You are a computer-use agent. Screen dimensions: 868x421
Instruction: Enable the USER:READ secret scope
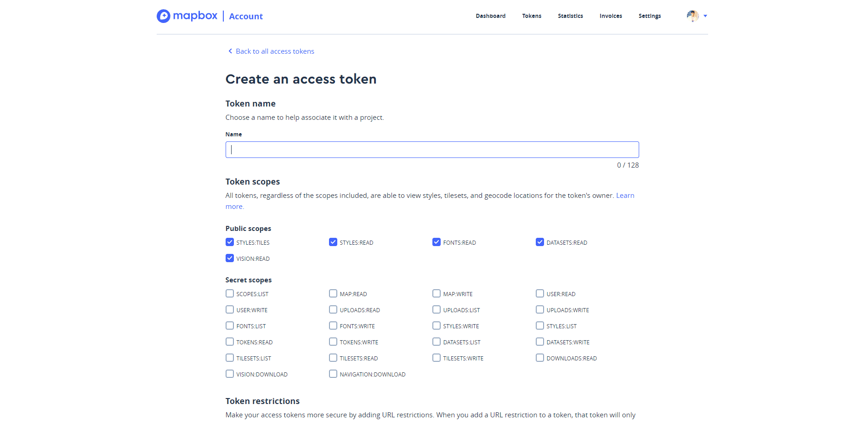[540, 293]
